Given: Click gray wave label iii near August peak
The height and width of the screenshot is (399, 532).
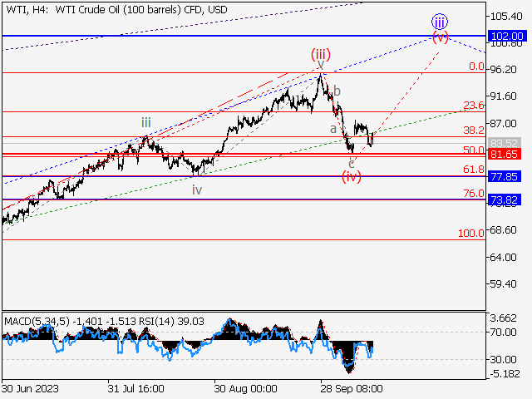Looking at the screenshot, I should tap(146, 122).
